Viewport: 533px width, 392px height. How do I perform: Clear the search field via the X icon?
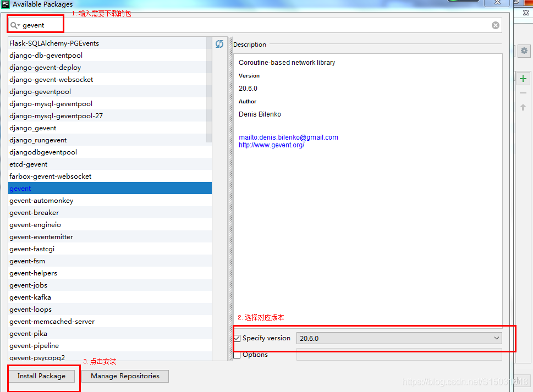(494, 25)
